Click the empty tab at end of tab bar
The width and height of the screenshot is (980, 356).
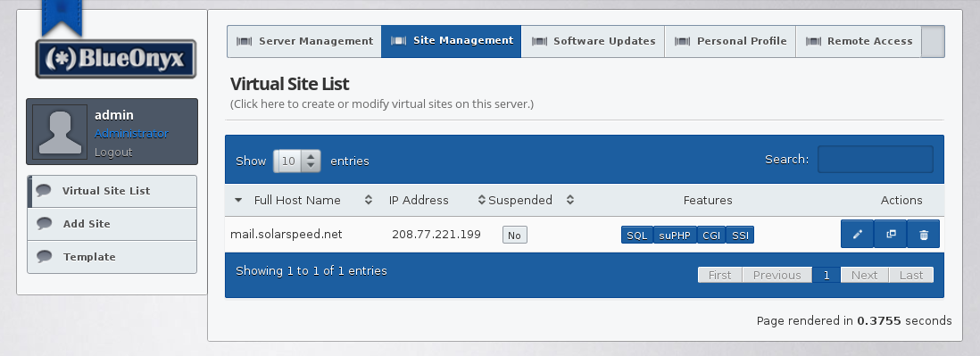933,41
